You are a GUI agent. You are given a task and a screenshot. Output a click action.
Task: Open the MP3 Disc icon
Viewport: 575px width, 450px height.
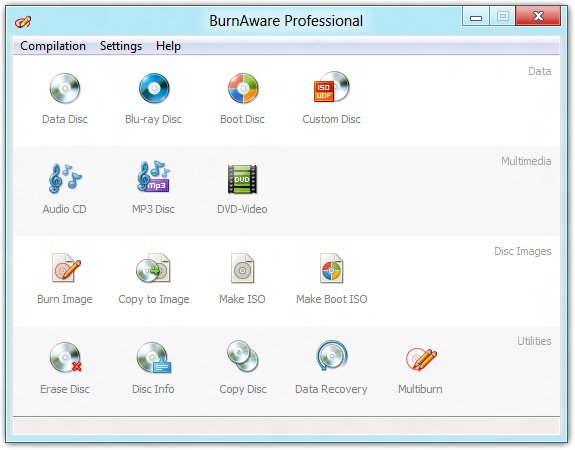pos(154,176)
